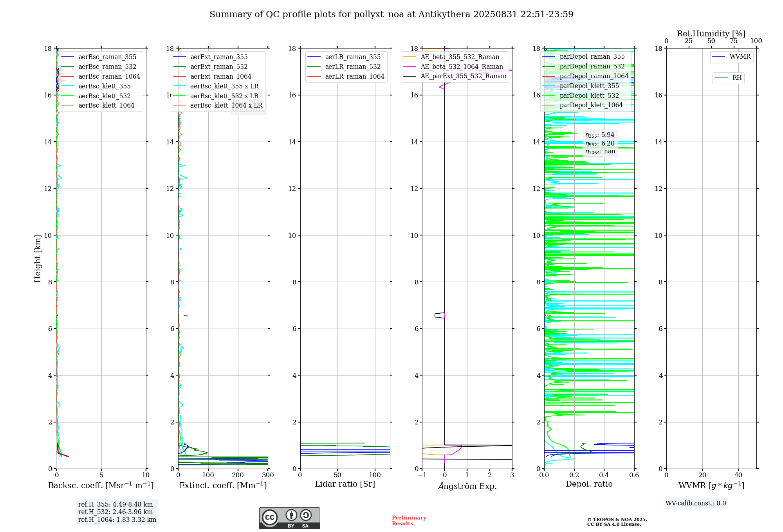783x532 pixels.
Task: Click the η355: 5.94 annotation
Action: point(600,135)
